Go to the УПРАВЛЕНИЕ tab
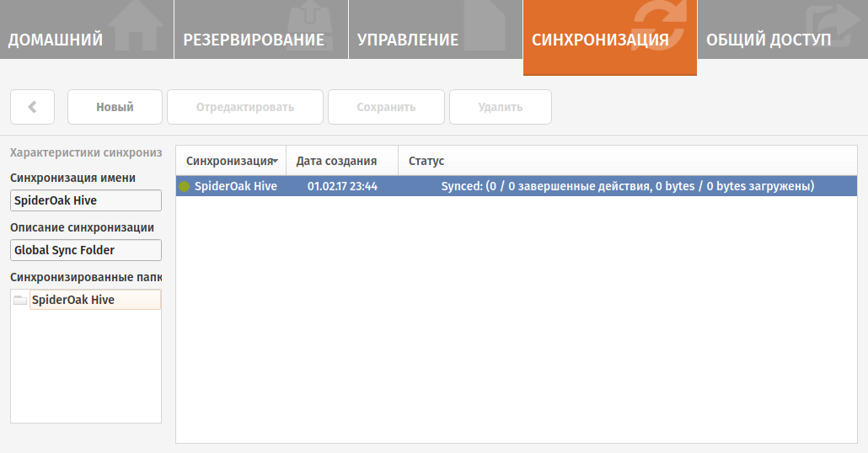Viewport: 868px width, 453px height. pyautogui.click(x=436, y=29)
